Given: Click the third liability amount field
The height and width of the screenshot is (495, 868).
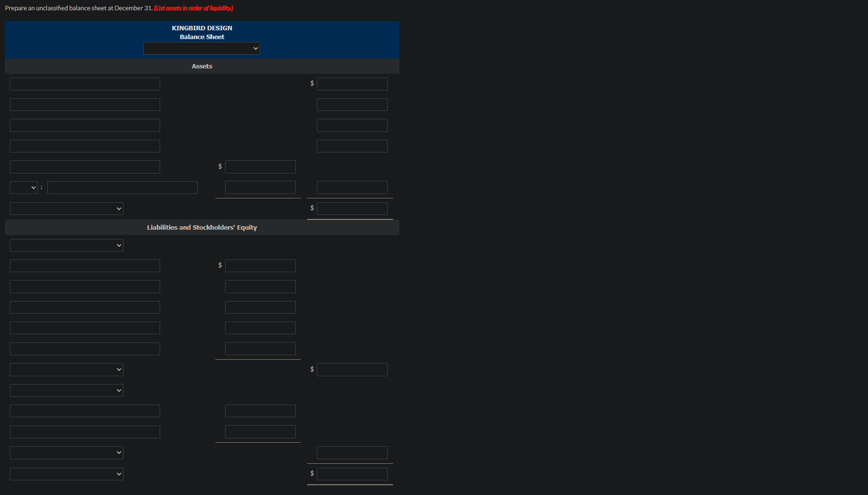Looking at the screenshot, I should point(260,307).
